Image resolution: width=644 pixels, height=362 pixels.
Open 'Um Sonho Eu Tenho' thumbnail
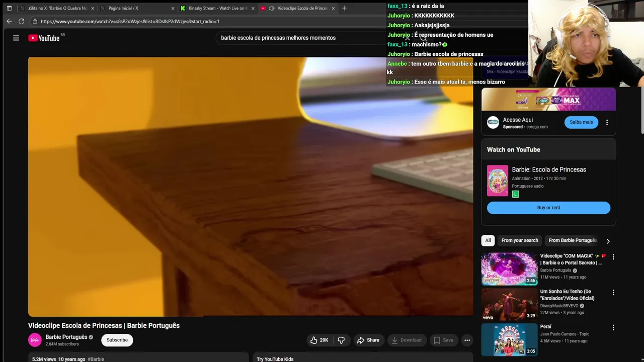(509, 304)
